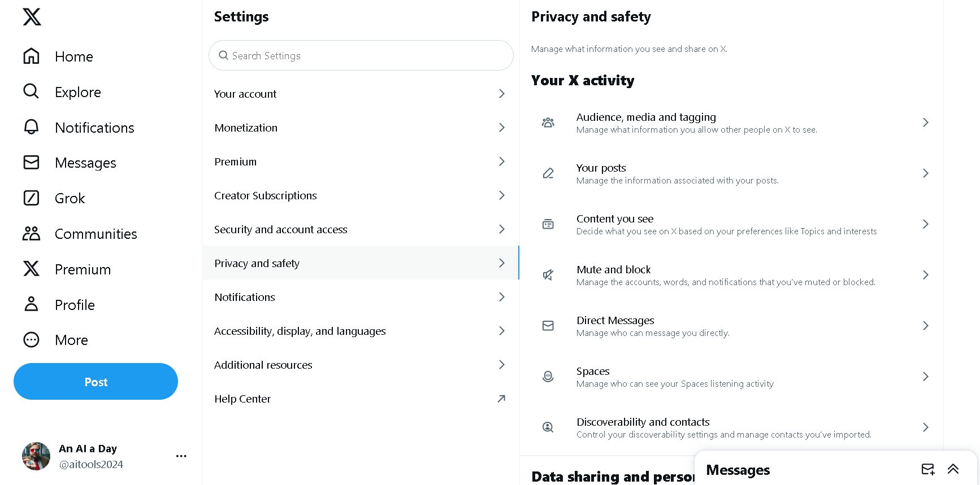Expand the Your account settings chevron

pos(501,94)
